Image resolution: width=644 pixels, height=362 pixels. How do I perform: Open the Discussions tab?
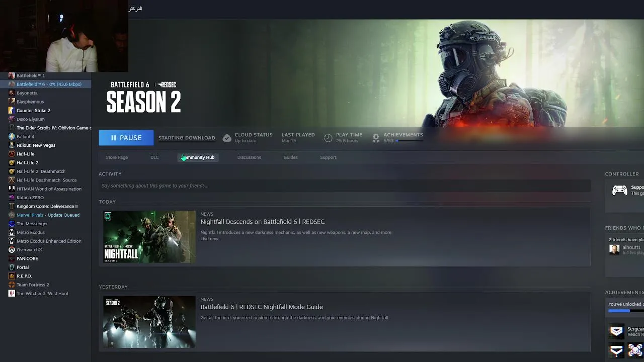pos(249,157)
